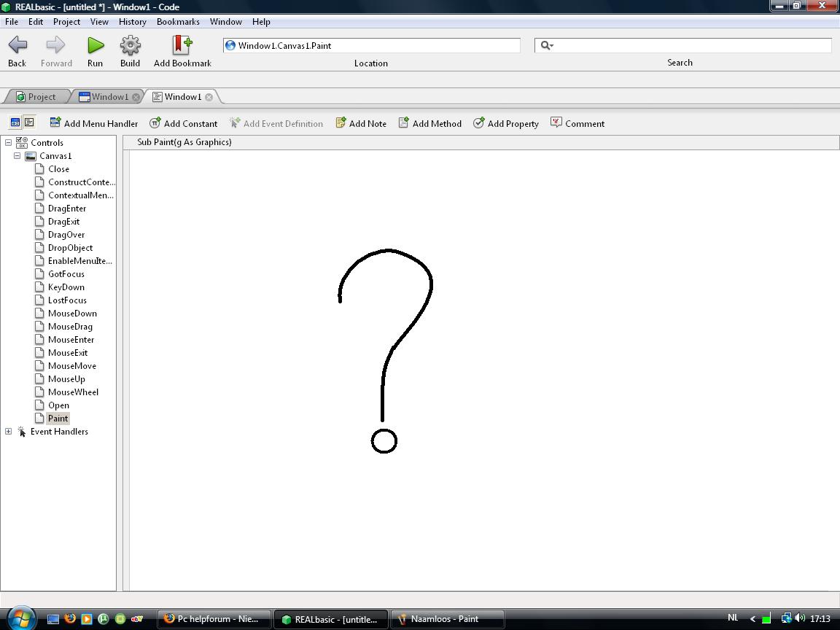Image resolution: width=840 pixels, height=630 pixels.
Task: Click the Add Constant icon
Action: [x=183, y=123]
